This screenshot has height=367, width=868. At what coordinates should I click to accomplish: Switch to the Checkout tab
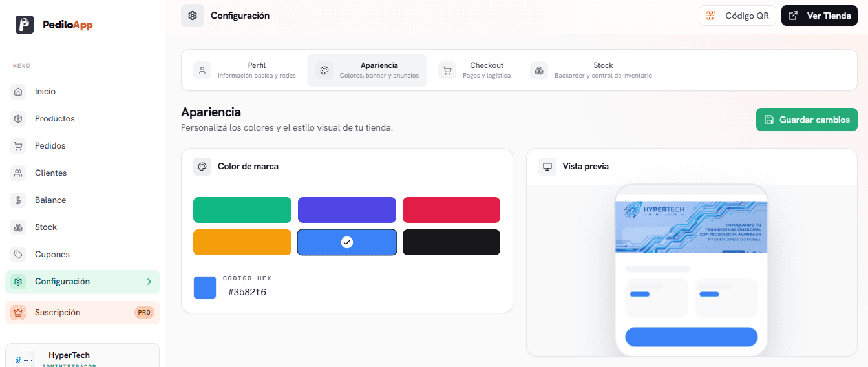(475, 70)
